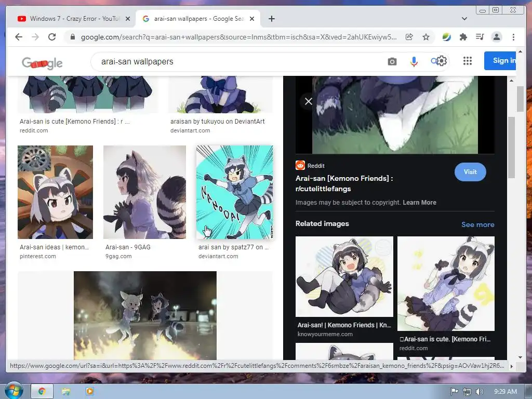The image size is (532, 399).
Task: Open the network tray icon
Action: coord(467,392)
